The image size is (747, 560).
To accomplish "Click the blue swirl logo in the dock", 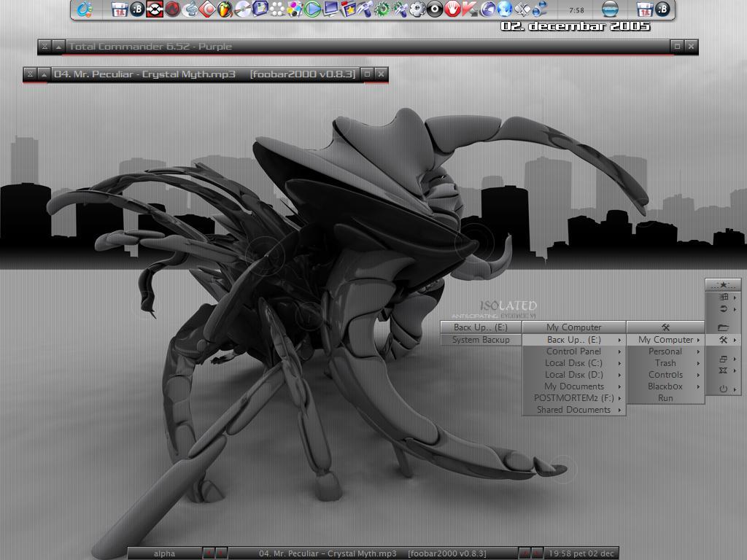I will click(x=85, y=9).
